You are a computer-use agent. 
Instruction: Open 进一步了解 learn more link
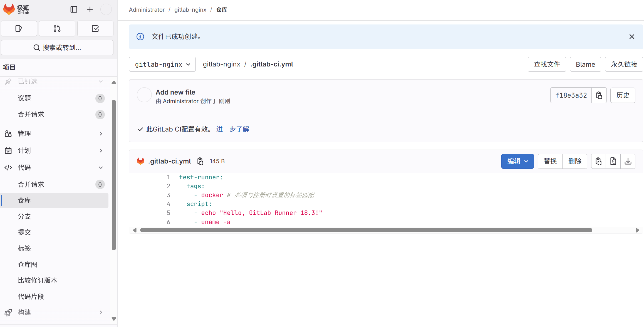point(232,129)
